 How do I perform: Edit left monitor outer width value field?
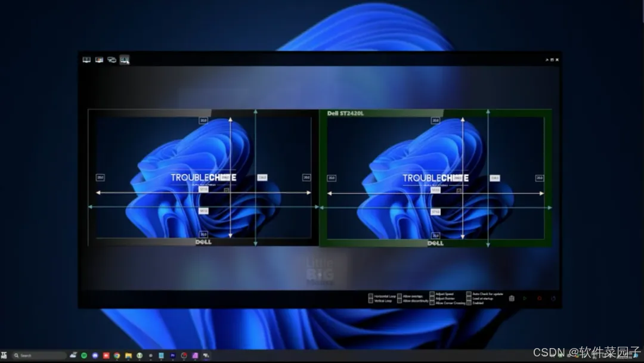pyautogui.click(x=203, y=210)
